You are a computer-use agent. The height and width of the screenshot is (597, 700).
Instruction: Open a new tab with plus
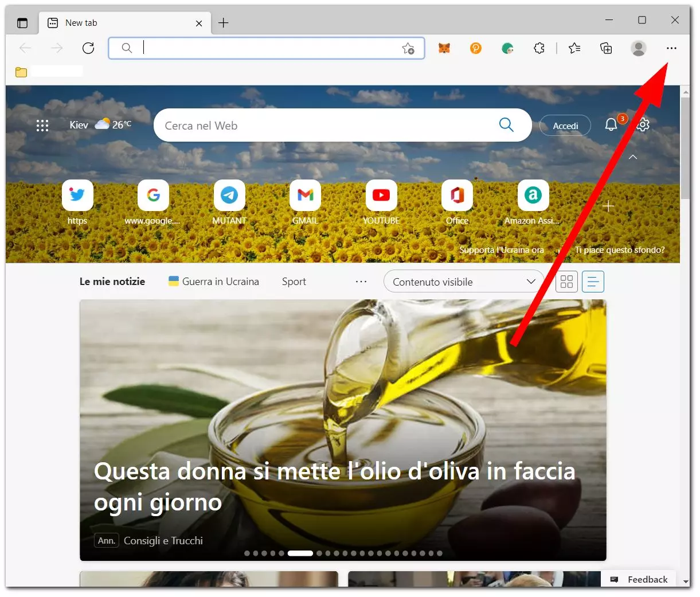pyautogui.click(x=224, y=23)
